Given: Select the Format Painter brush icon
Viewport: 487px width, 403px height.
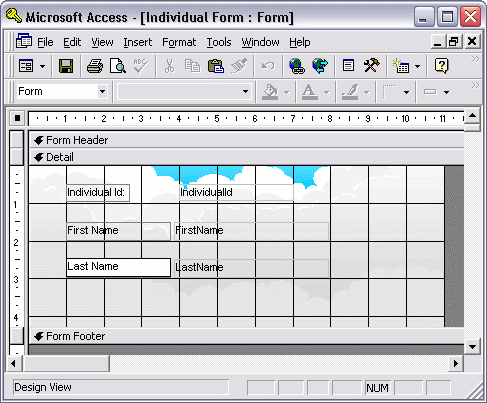Looking at the screenshot, I should pos(239,66).
